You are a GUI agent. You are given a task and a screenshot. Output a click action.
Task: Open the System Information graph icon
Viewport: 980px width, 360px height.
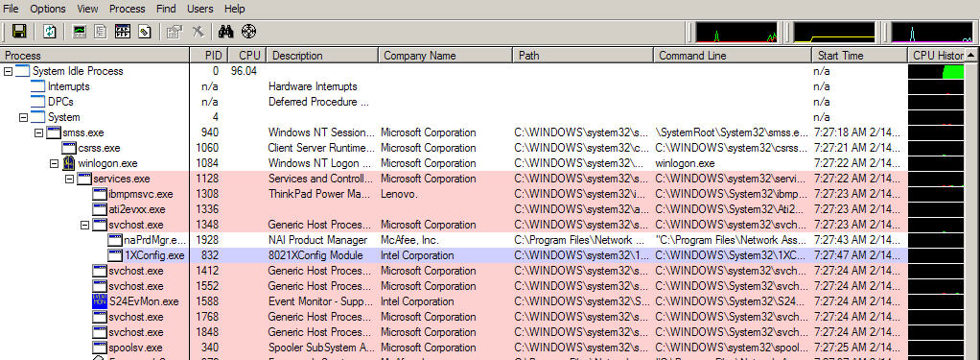click(80, 32)
